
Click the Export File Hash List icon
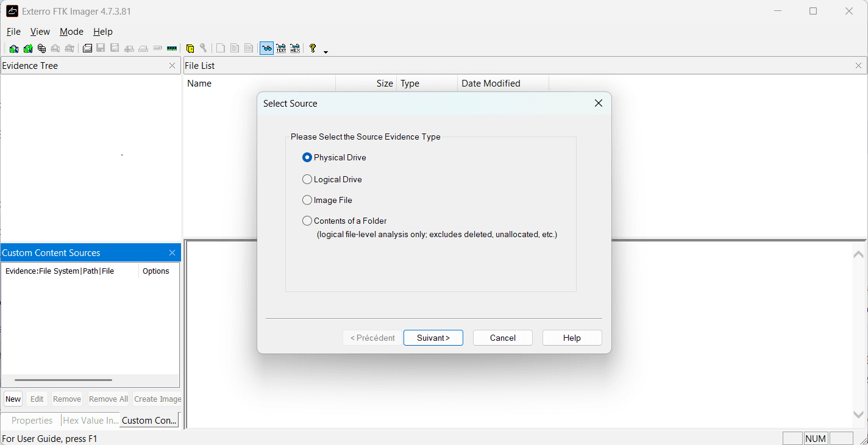point(235,48)
